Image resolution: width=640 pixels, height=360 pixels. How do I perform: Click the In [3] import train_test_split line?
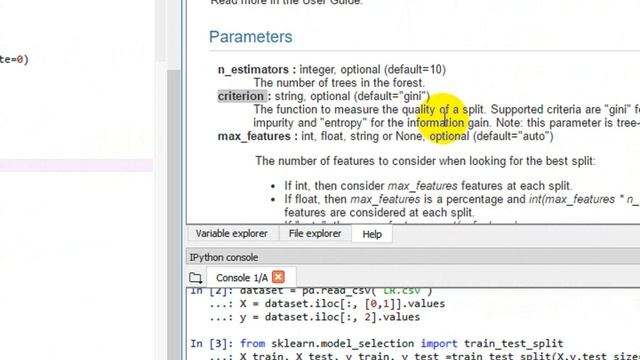tap(377, 344)
